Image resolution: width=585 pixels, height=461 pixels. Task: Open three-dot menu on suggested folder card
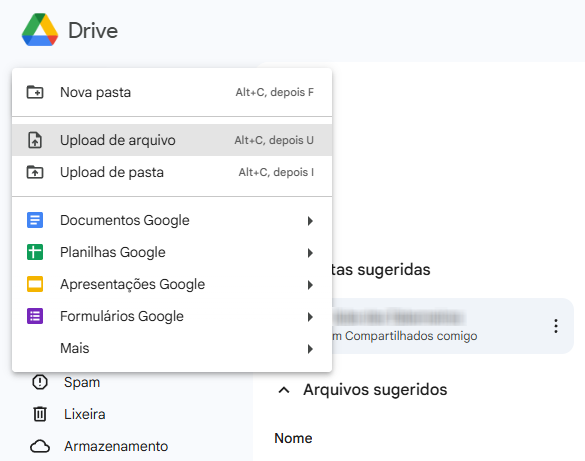(x=556, y=326)
